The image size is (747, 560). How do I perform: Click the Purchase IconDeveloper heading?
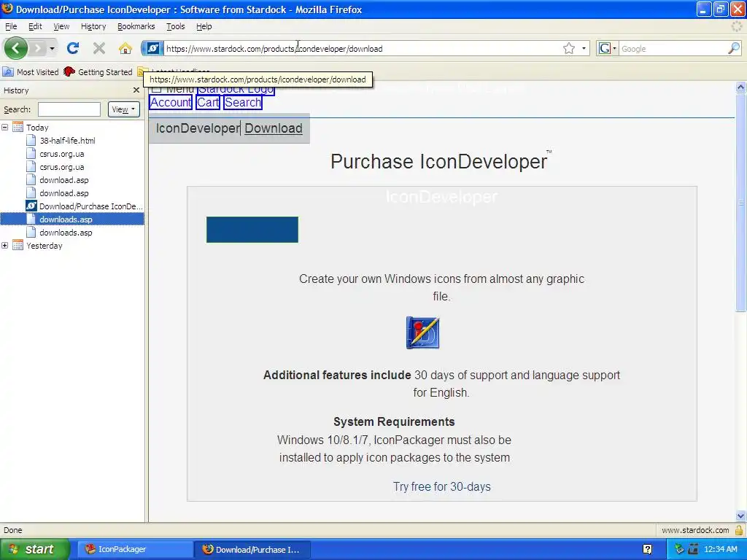coord(439,161)
